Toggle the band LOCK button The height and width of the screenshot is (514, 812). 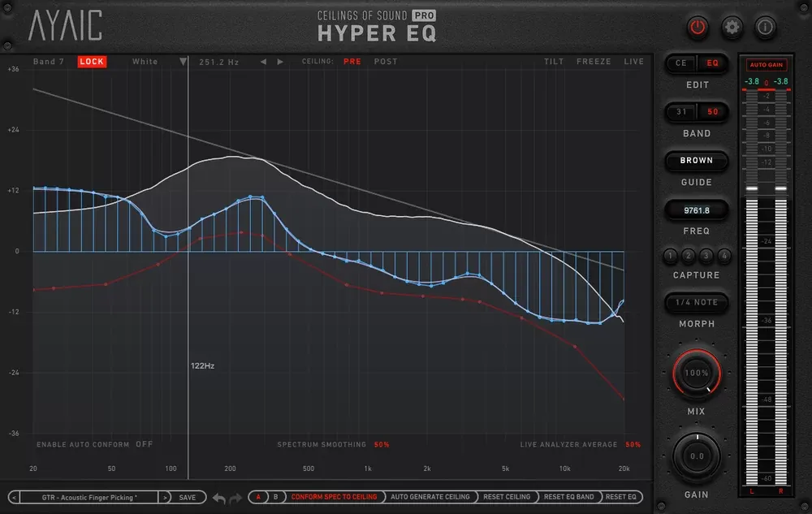click(x=92, y=62)
